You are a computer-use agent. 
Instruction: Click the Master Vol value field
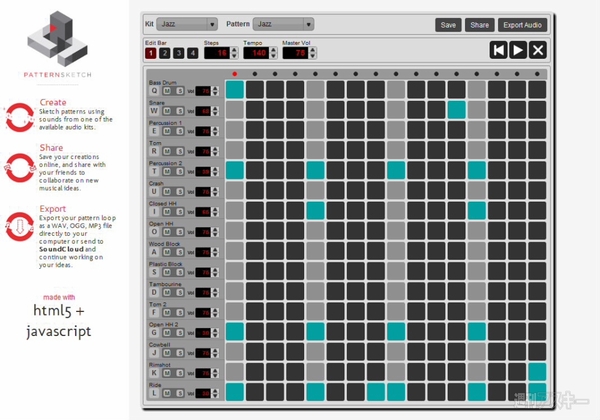coord(300,53)
